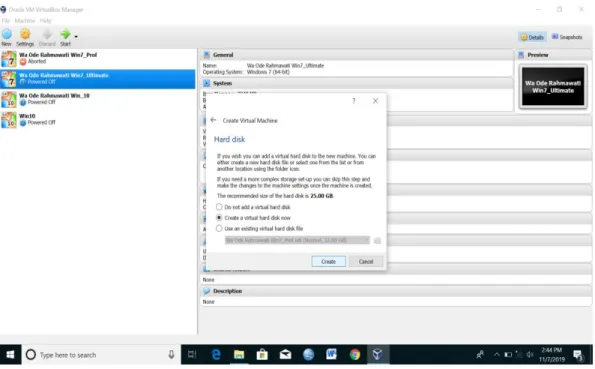Viewport: 595px width, 369px height.
Task: Click the General section header
Action: coord(357,55)
